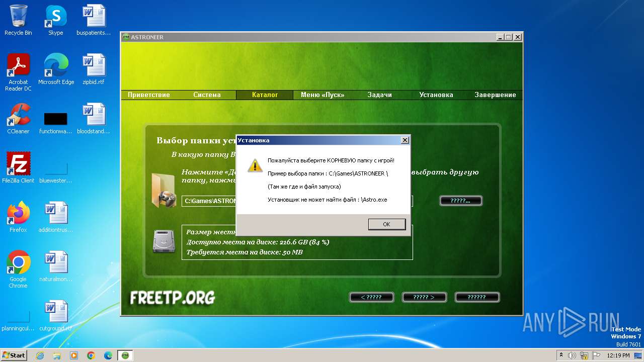This screenshot has height=362, width=644.
Task: Click the hard drive icon in installer
Action: click(x=164, y=241)
